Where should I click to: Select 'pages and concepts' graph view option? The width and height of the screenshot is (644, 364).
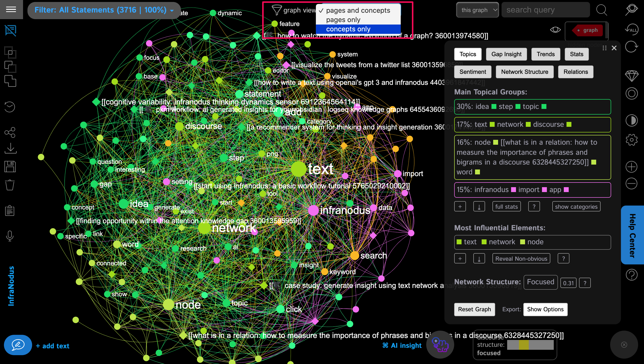pyautogui.click(x=358, y=10)
